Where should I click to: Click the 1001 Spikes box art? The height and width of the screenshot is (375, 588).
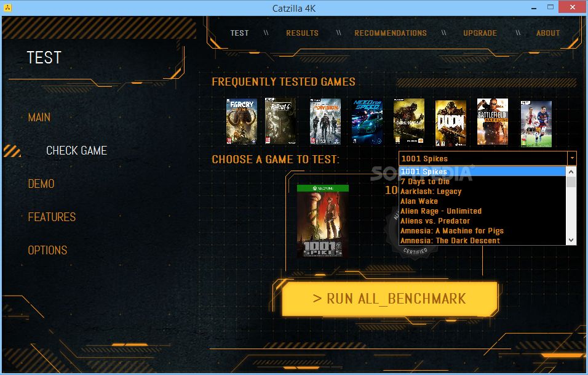322,220
